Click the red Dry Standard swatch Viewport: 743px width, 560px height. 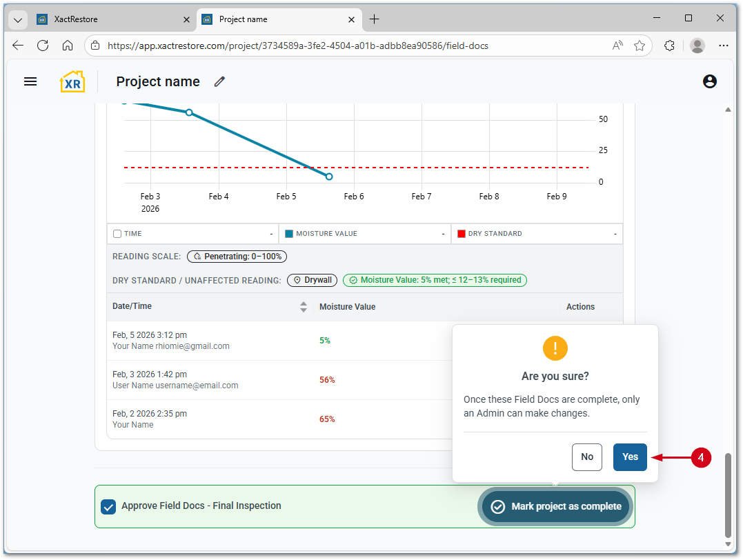[462, 234]
